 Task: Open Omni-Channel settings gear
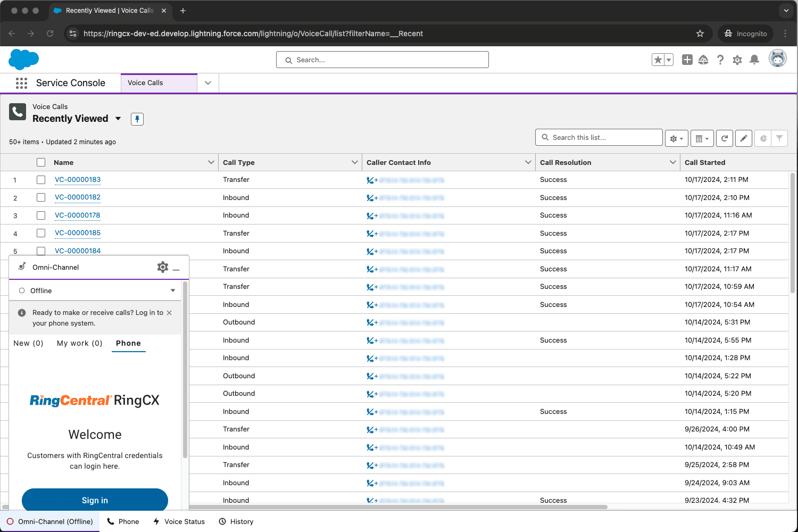click(163, 267)
